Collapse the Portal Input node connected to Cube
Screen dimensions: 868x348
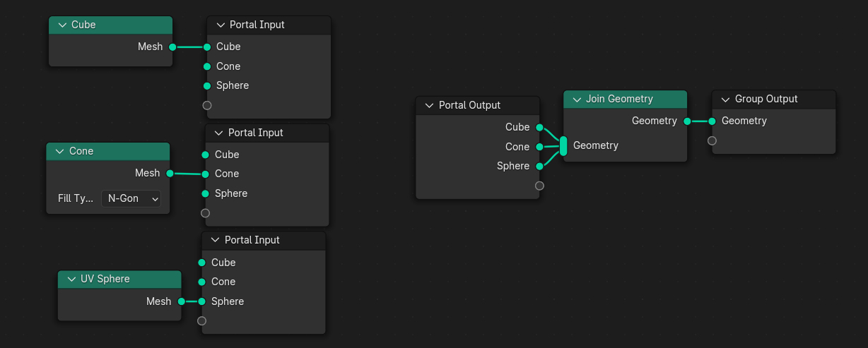click(x=220, y=25)
